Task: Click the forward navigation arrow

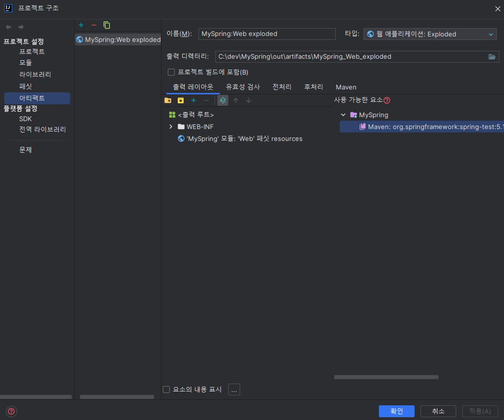Action: point(21,27)
